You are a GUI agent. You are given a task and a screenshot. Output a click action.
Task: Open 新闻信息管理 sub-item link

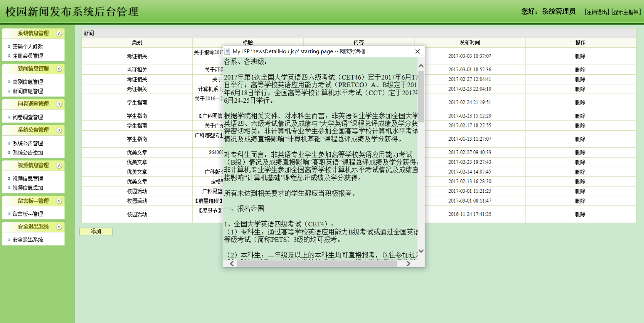28,91
